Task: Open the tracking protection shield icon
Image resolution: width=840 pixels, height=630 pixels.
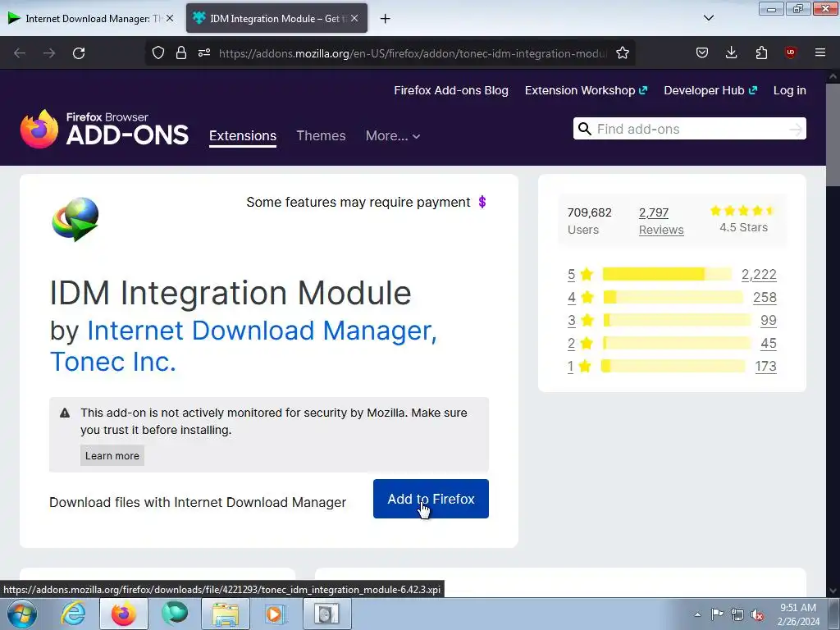Action: 158,52
